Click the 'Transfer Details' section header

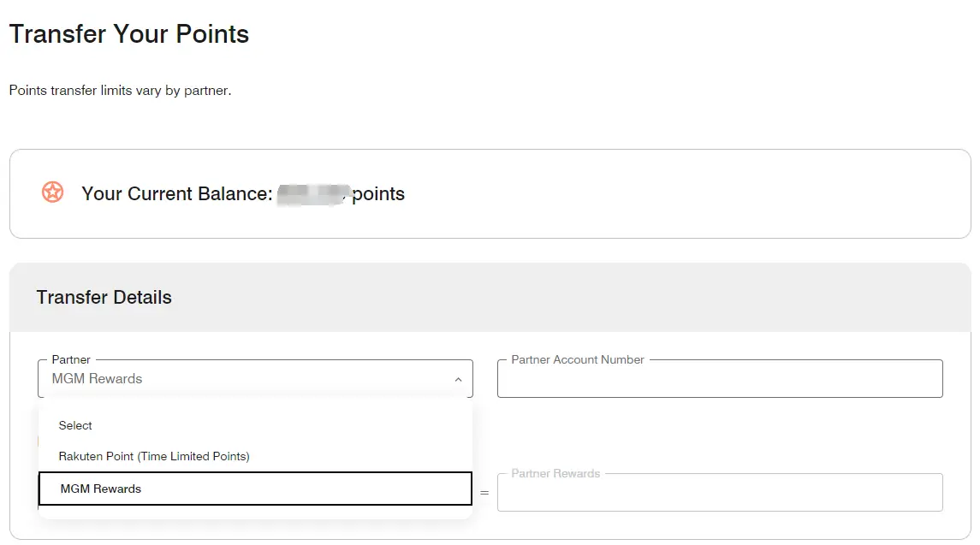104,297
